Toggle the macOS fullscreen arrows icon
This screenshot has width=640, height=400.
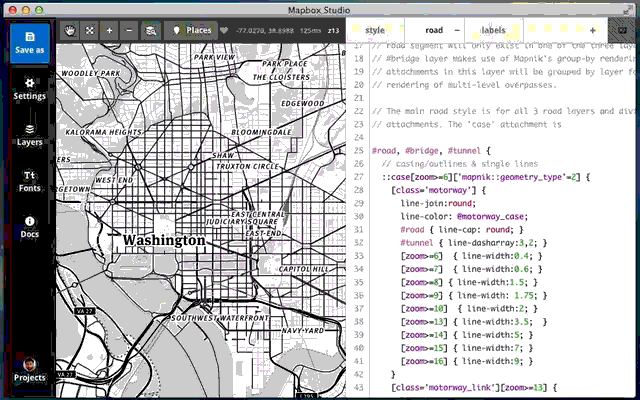(628, 10)
